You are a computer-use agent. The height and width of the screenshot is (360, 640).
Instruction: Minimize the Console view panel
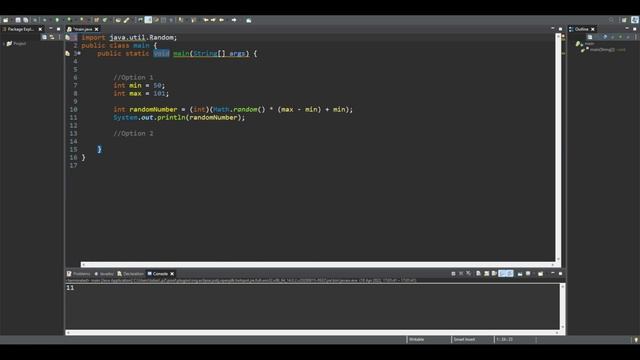tap(553, 273)
